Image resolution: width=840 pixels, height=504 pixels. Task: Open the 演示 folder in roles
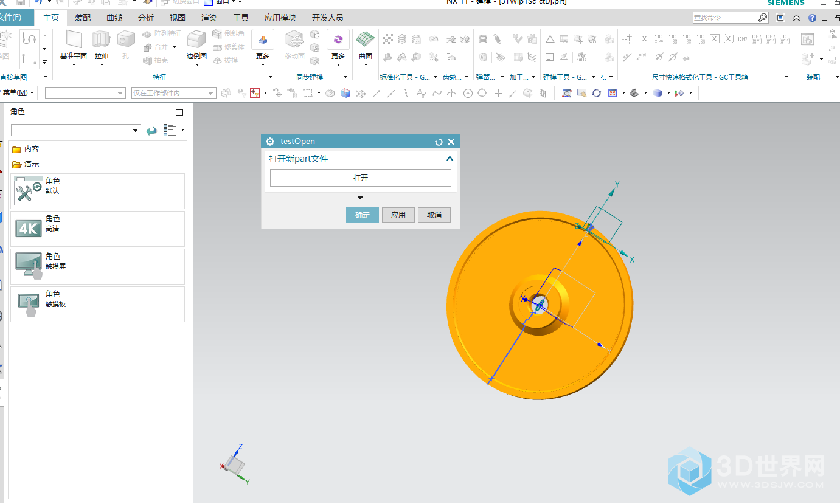point(26,164)
